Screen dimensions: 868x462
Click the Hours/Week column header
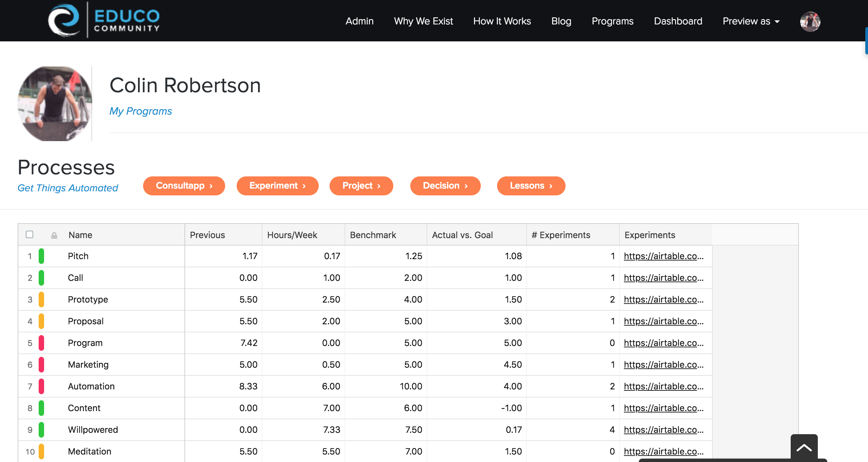click(303, 235)
